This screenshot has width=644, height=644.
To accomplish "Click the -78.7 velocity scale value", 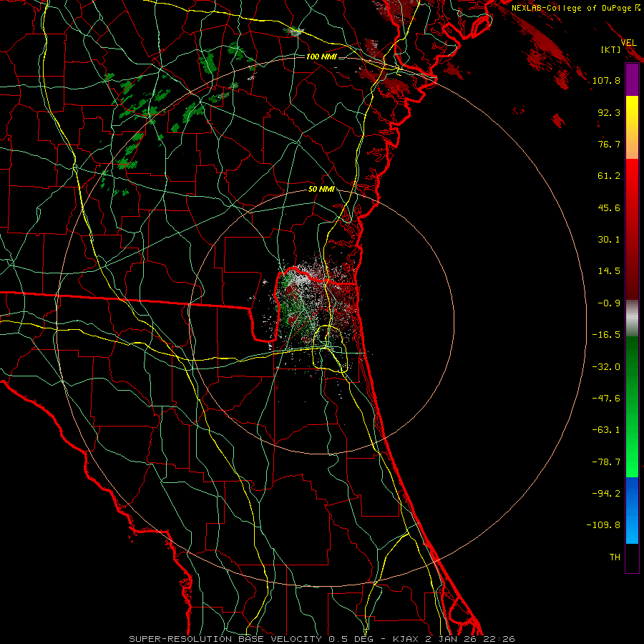I will 606,462.
